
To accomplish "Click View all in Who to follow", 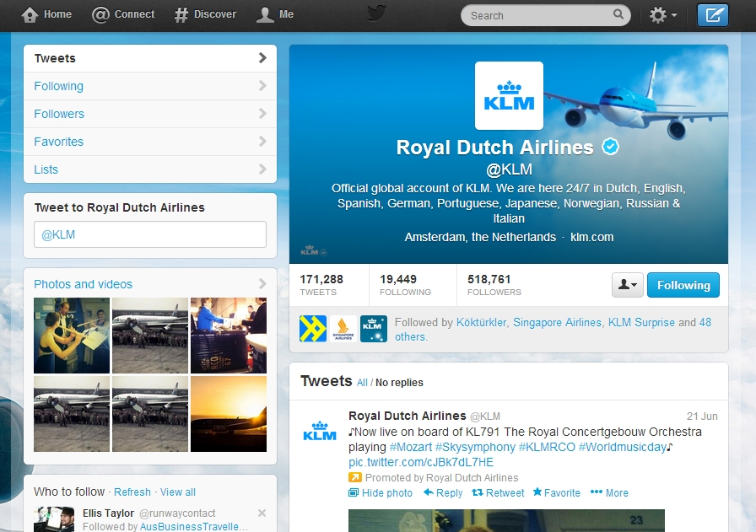I will (177, 492).
